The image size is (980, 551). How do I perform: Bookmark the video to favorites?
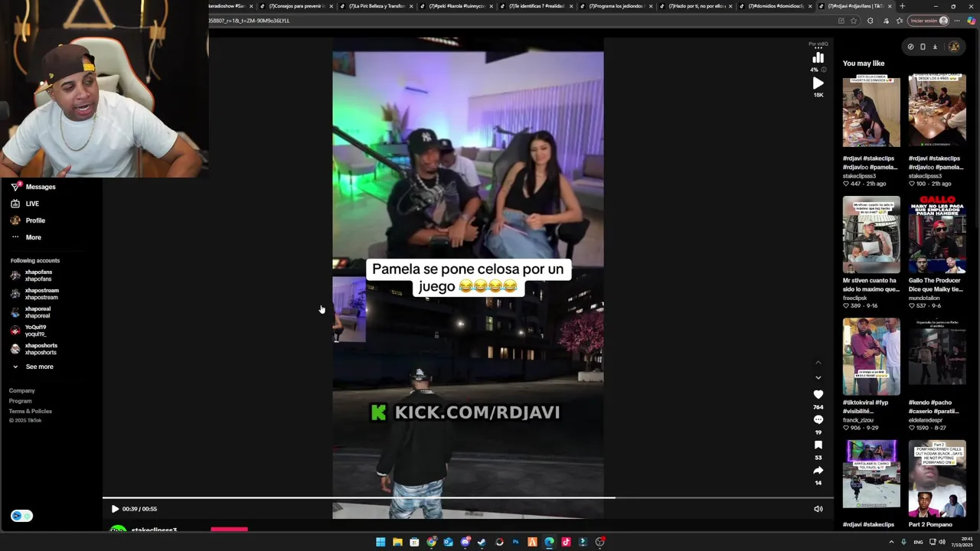pos(818,445)
